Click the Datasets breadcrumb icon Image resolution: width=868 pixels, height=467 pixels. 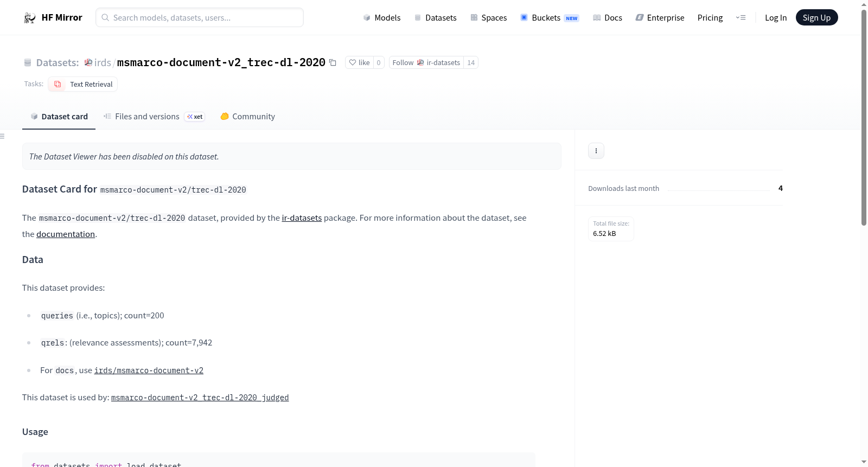point(28,63)
